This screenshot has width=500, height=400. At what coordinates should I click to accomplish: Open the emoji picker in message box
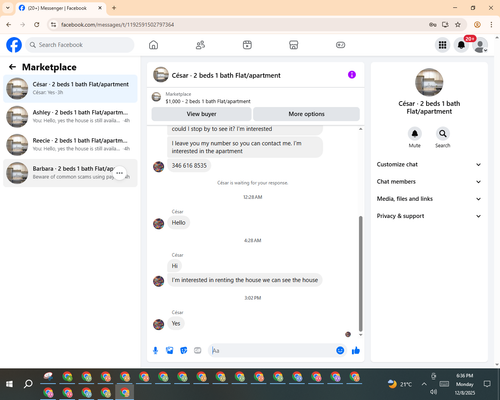[340, 350]
